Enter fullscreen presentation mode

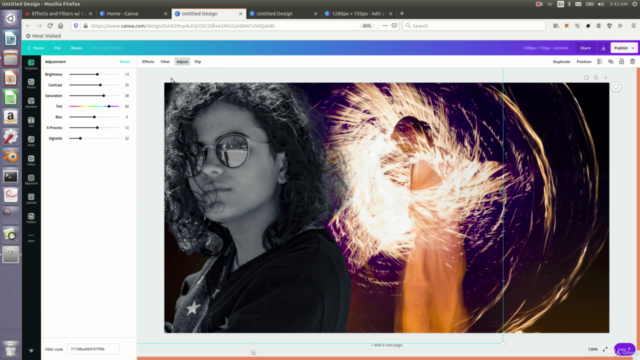[605, 349]
